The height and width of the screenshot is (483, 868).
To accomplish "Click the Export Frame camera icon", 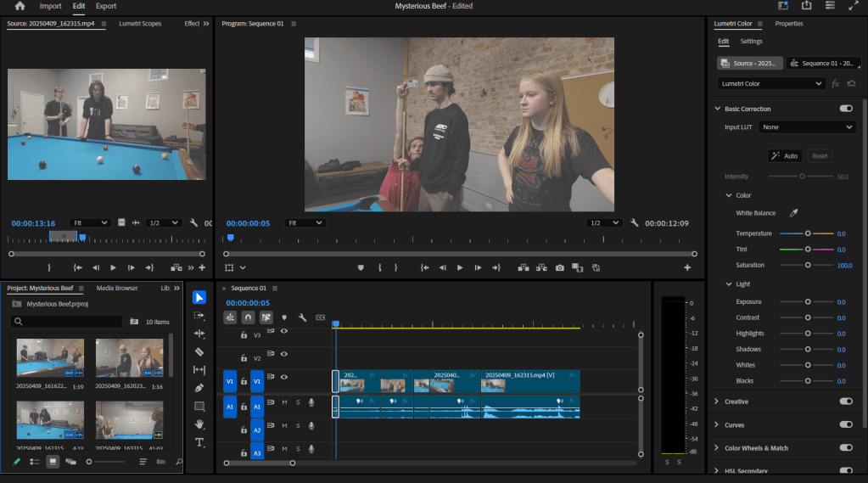I will (560, 267).
